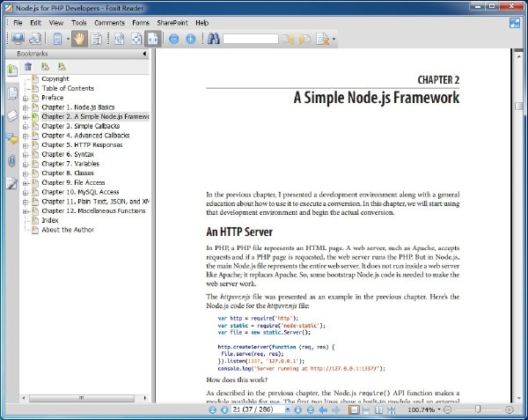Select Chapter 7. Variables bookmark
Screen dimensions: 528x420
[70, 164]
